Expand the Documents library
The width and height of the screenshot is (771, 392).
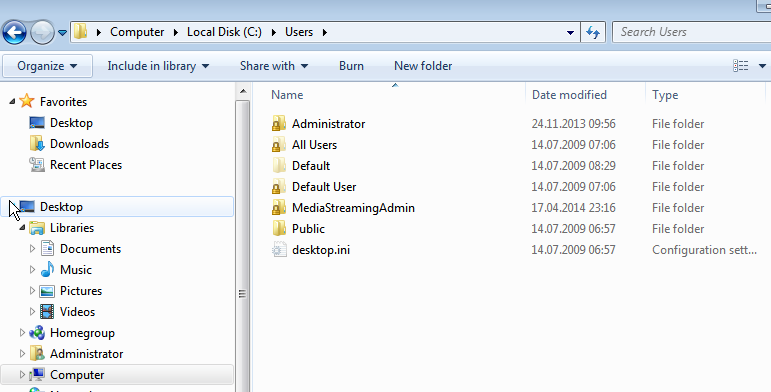pos(32,248)
